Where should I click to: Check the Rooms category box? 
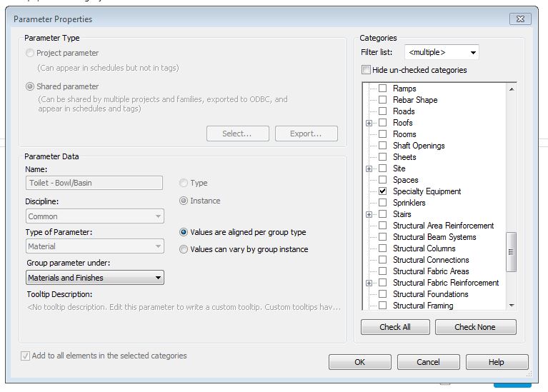[x=383, y=134]
